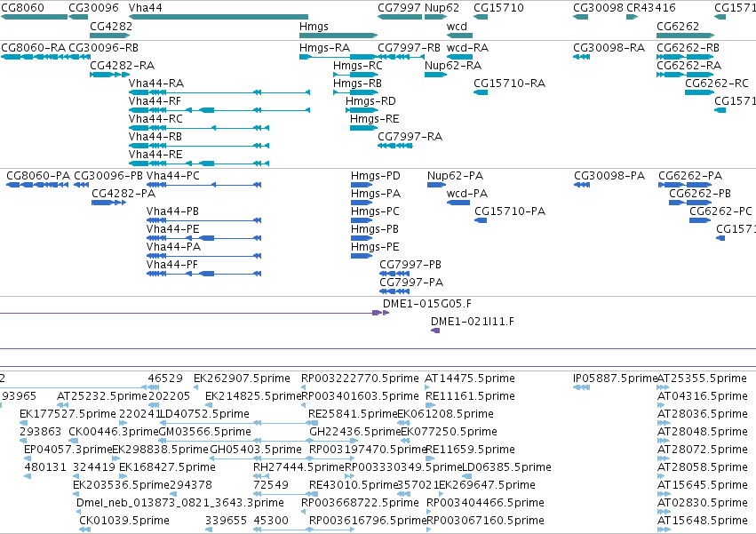
Task: Click protein Nup62-PA
Action: coord(455,176)
